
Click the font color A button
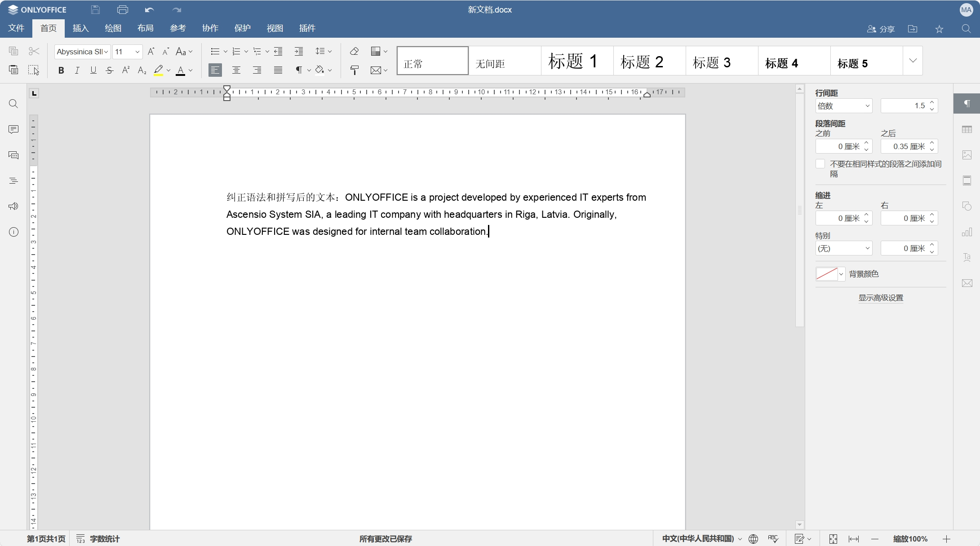point(181,70)
